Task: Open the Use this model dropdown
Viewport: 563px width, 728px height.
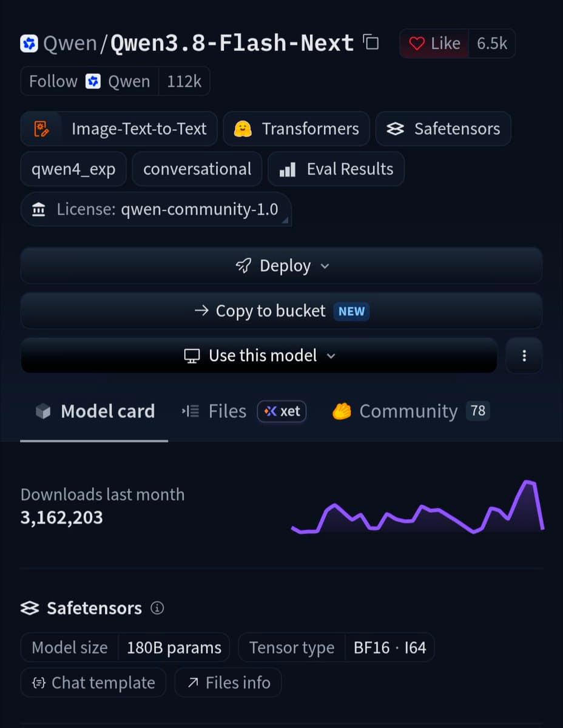Action: [x=259, y=356]
